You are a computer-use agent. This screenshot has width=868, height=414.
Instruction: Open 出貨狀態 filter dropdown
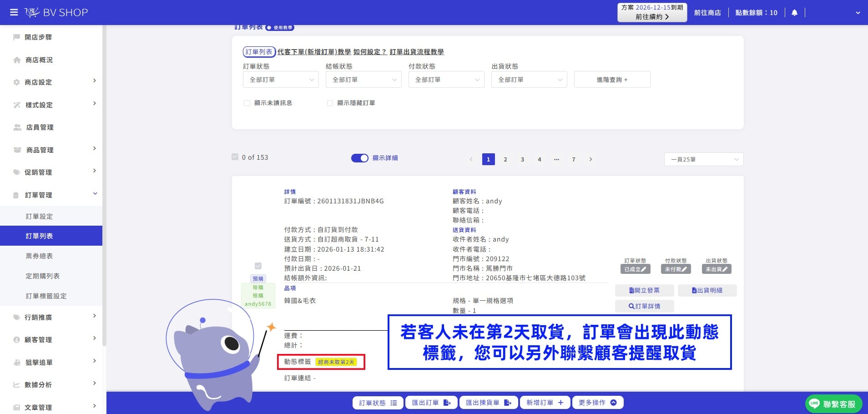tap(530, 80)
